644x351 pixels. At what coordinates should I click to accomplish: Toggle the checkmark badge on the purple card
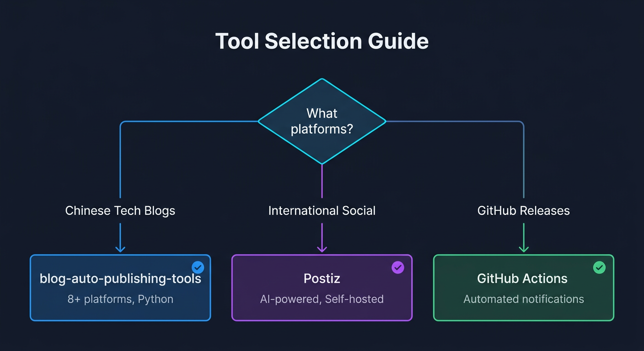[398, 267]
